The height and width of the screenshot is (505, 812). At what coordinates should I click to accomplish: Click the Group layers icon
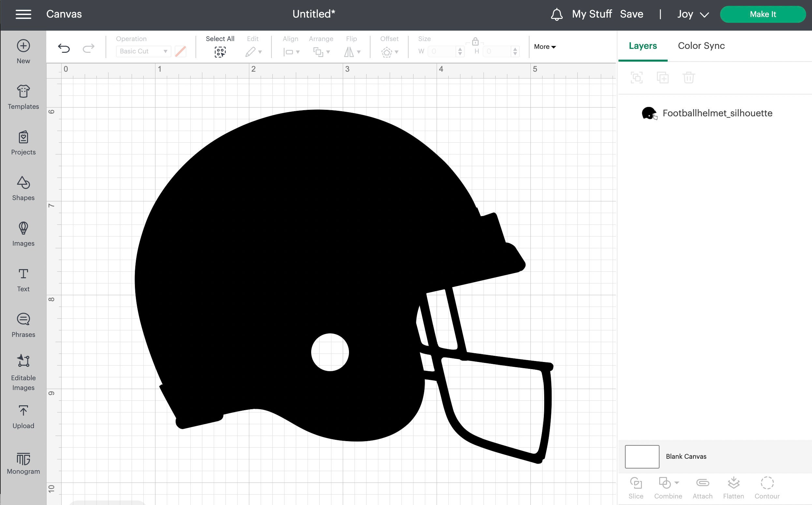637,78
